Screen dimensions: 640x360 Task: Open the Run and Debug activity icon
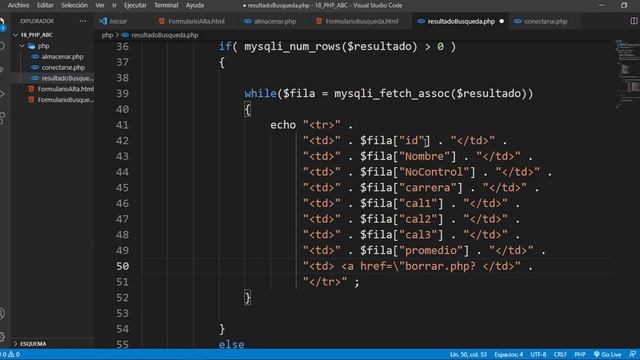tap(2, 94)
